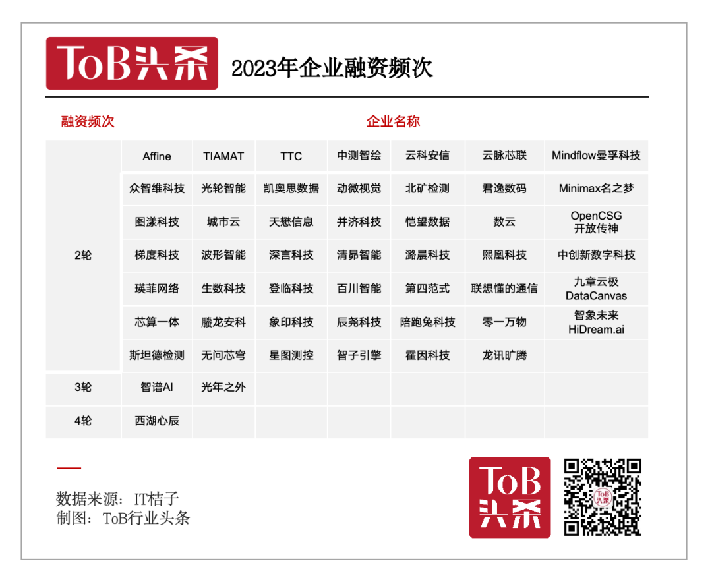Click the 西湖心辰 cell
Screen dimensions: 712x588
tap(157, 421)
